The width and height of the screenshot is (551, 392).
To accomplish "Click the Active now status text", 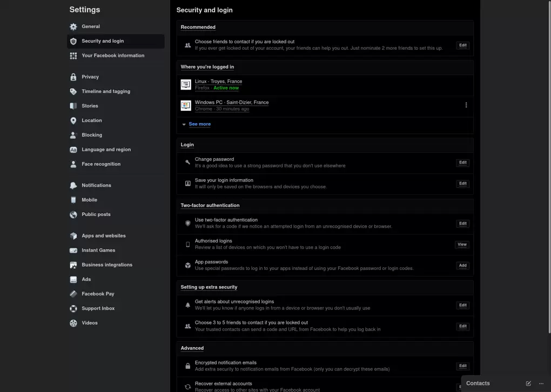I will (226, 88).
